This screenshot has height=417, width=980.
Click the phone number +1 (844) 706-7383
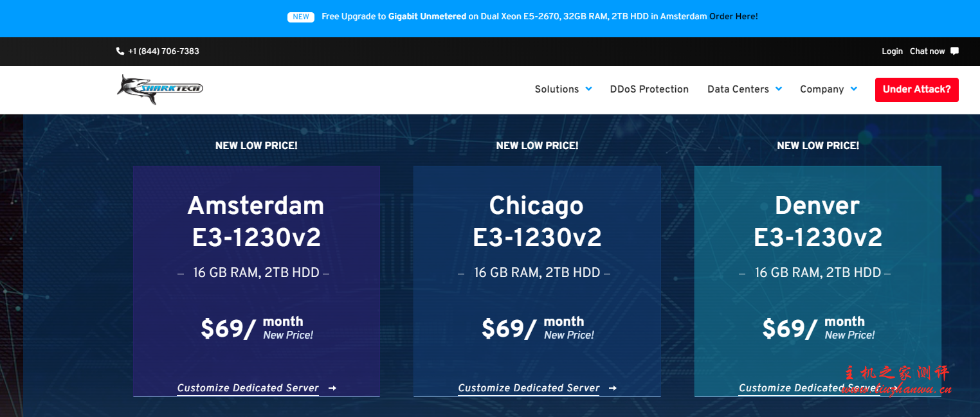(164, 51)
